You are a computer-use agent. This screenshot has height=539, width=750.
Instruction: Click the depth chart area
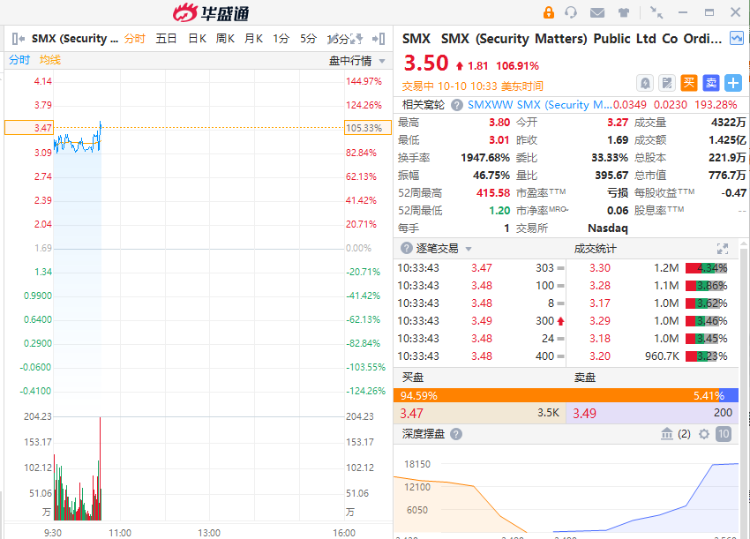click(566, 493)
